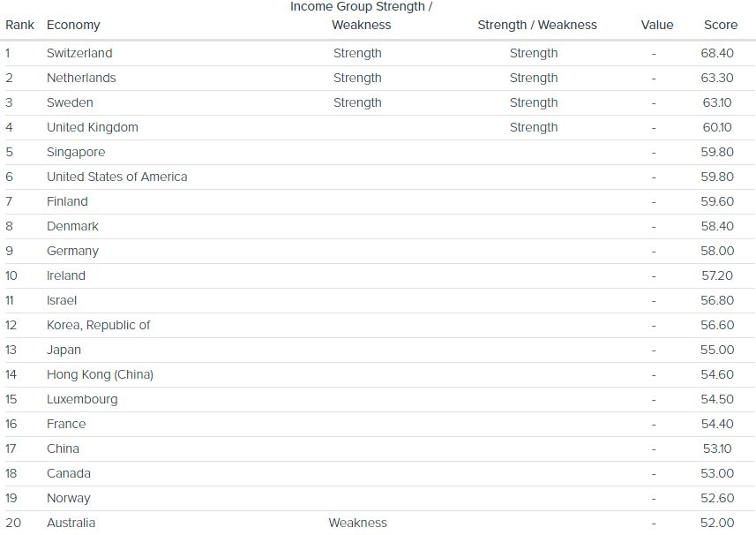Open the Finland economy entry
756x535 pixels.
(x=67, y=201)
